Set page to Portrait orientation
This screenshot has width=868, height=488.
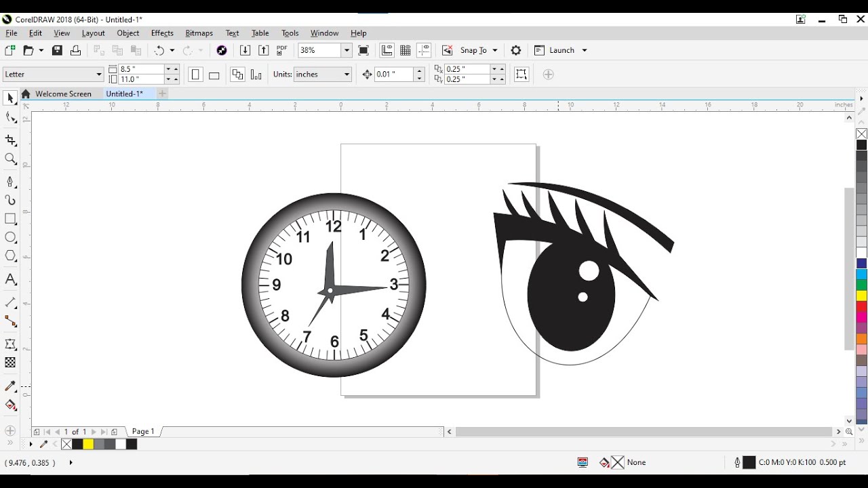pyautogui.click(x=195, y=75)
